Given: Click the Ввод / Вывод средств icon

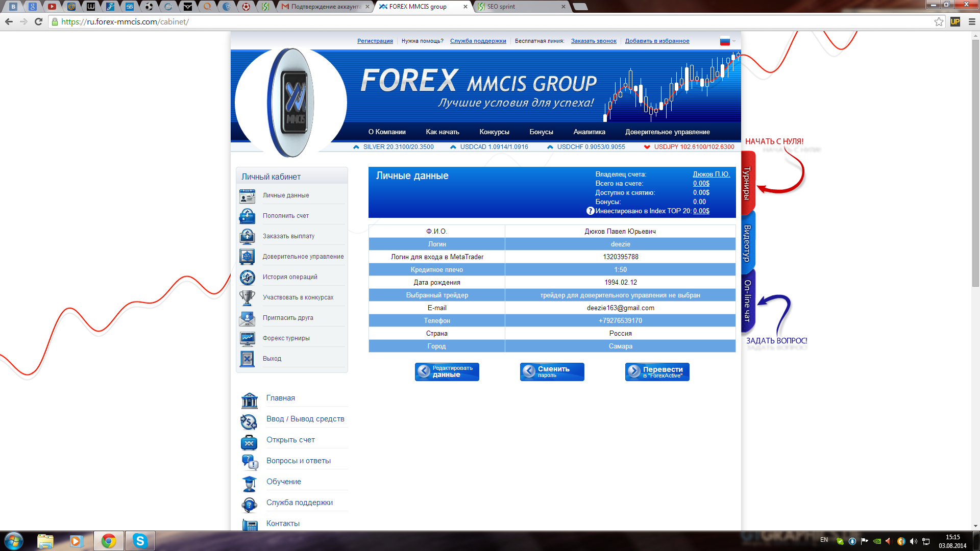Looking at the screenshot, I should pyautogui.click(x=249, y=421).
